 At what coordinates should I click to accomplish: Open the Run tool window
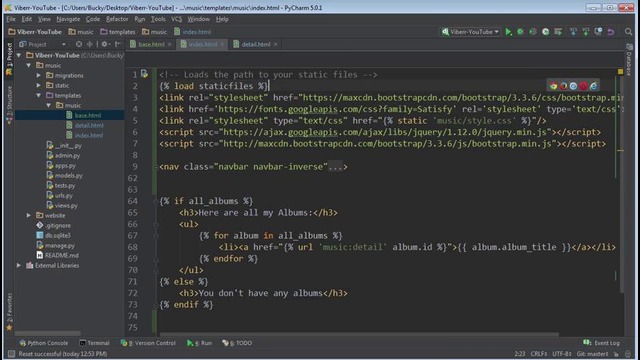point(199,343)
